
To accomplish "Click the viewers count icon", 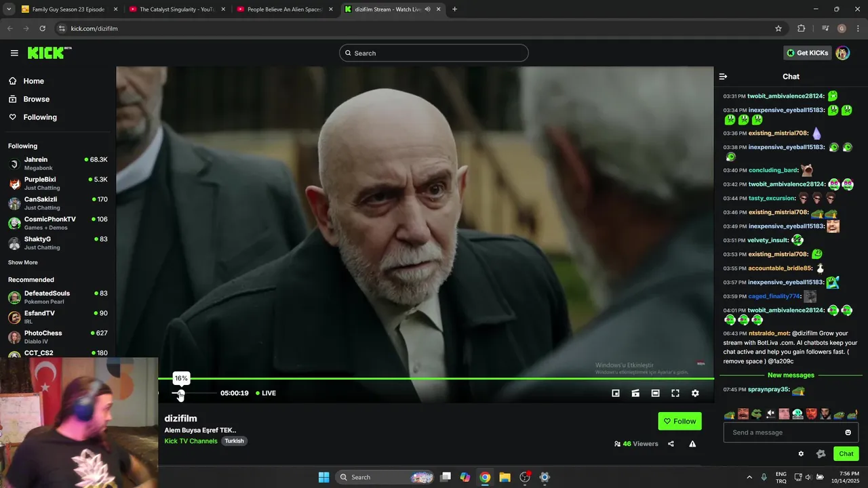I will tap(617, 444).
